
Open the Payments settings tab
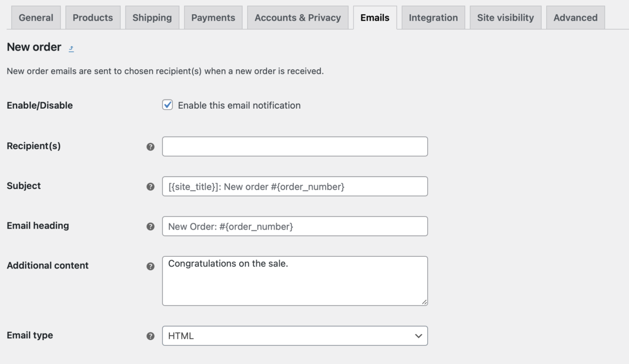[x=213, y=17]
